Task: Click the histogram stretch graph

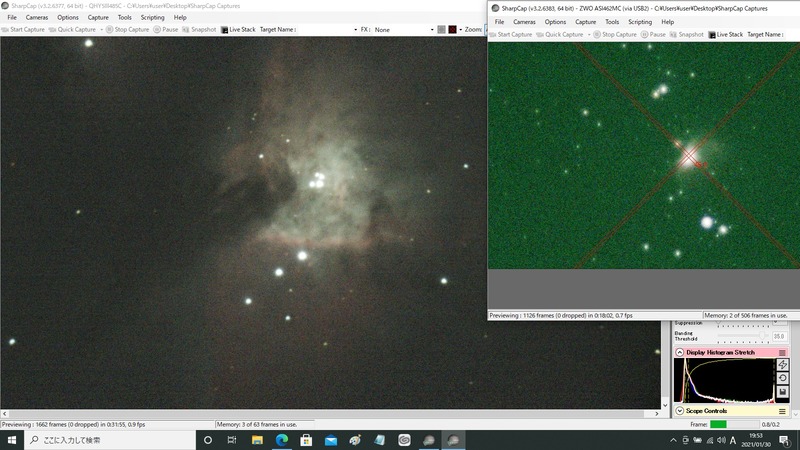Action: click(x=724, y=381)
